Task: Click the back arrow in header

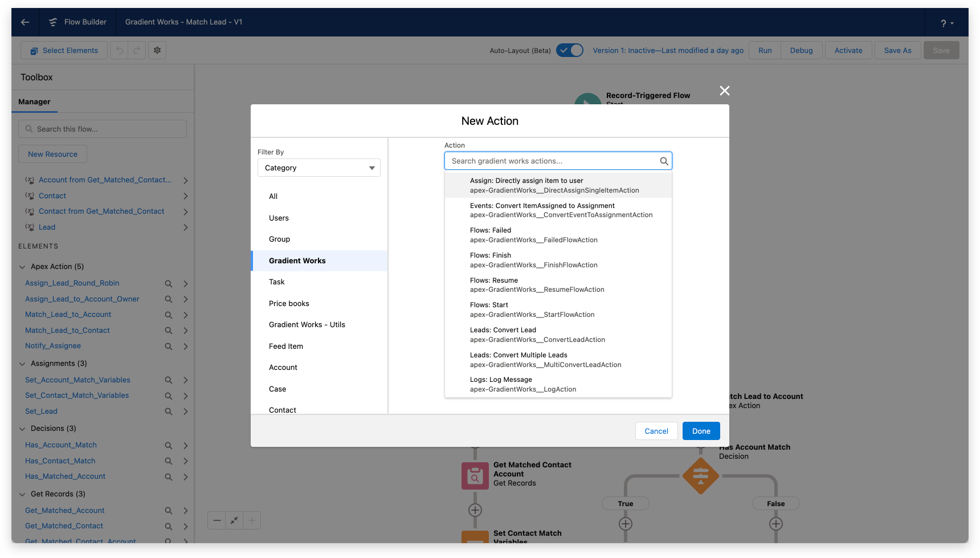Action: pos(25,22)
